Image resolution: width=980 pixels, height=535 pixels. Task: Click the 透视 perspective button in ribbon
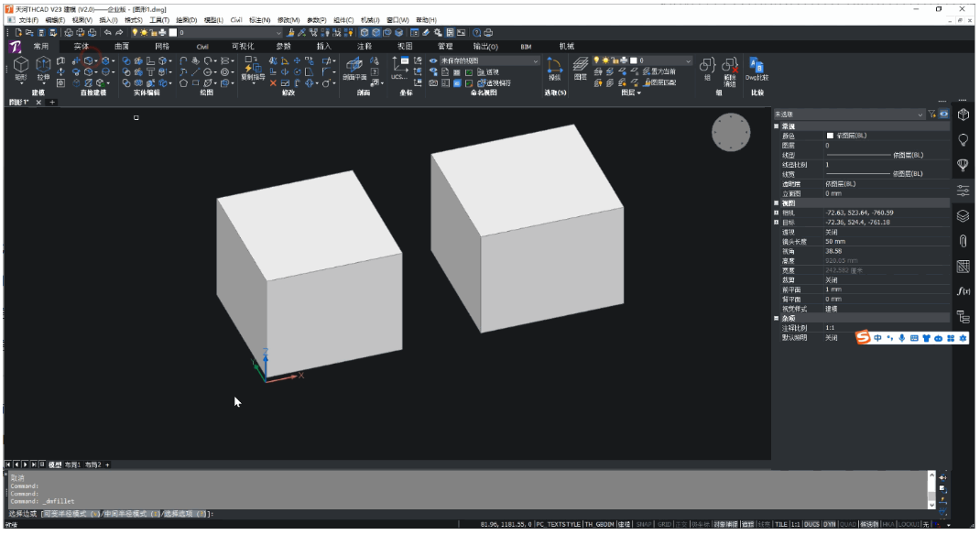click(x=487, y=71)
